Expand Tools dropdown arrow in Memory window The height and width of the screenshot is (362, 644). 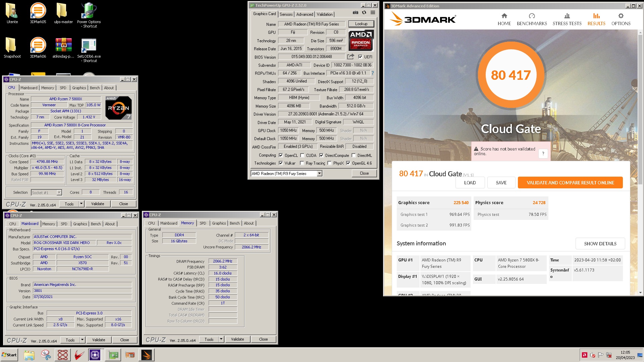221,339
